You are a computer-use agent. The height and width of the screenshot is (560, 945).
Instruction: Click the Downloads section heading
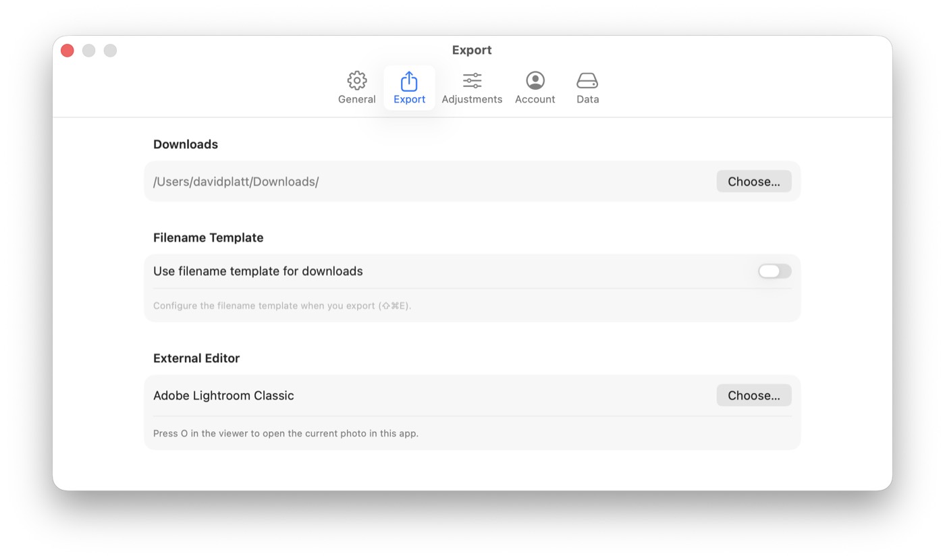tap(186, 144)
